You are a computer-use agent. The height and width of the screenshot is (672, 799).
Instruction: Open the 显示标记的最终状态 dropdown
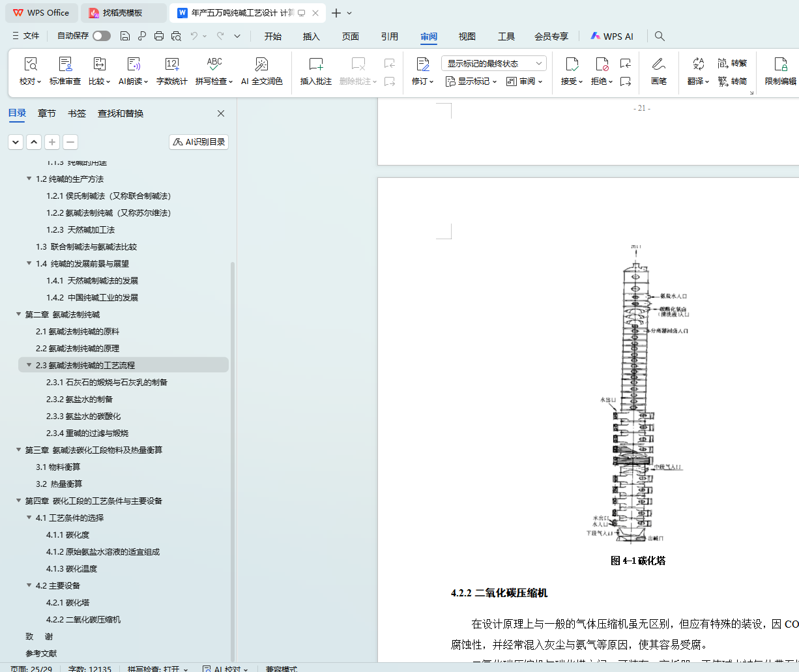[493, 63]
